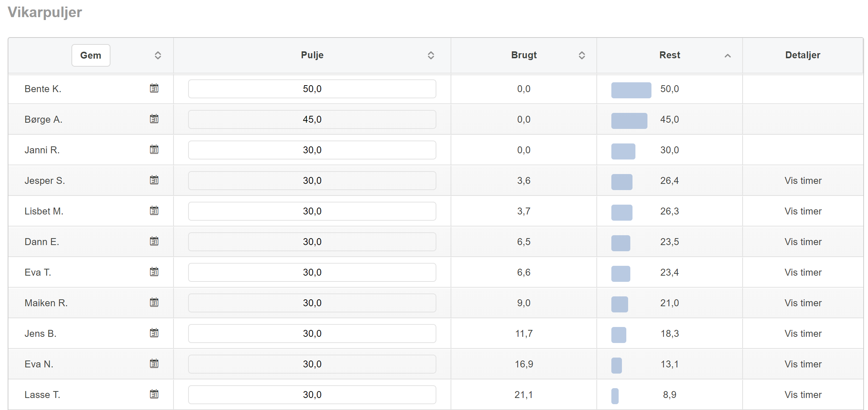Open calendar icon for Janni R.
Screen dimensions: 868x410
pyautogui.click(x=154, y=149)
